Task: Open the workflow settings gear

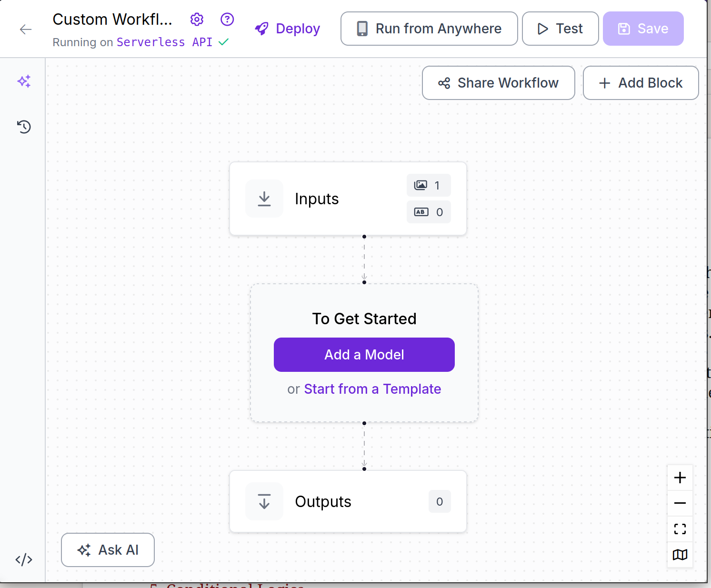Action: pyautogui.click(x=197, y=19)
